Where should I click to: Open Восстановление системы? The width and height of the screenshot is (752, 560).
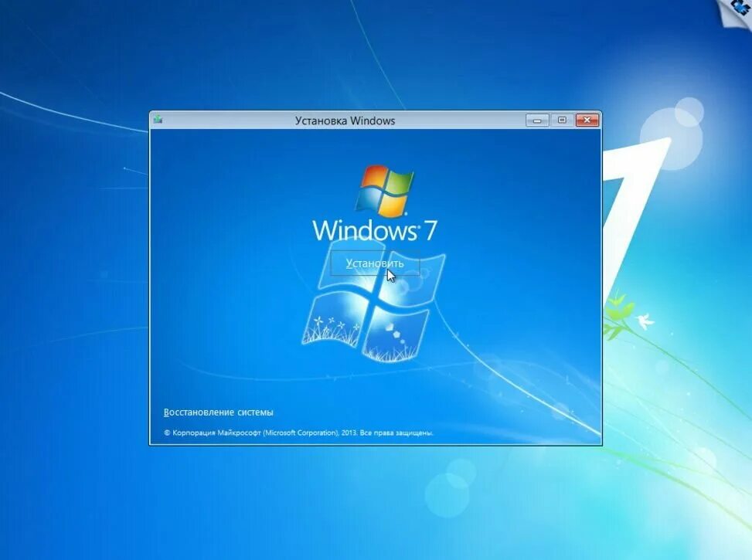(218, 412)
